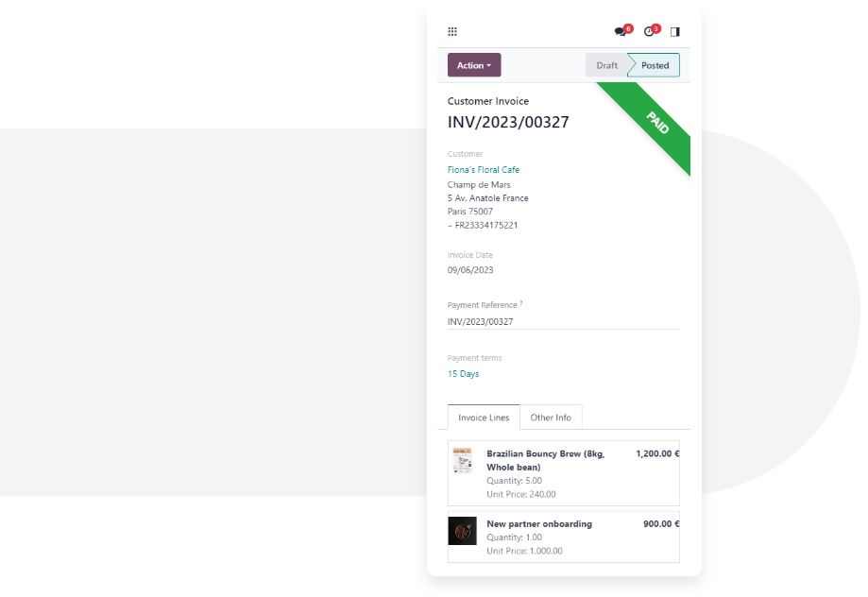This screenshot has width=868, height=597.
Task: Click the invoice date 09/06/2023
Action: coord(470,270)
